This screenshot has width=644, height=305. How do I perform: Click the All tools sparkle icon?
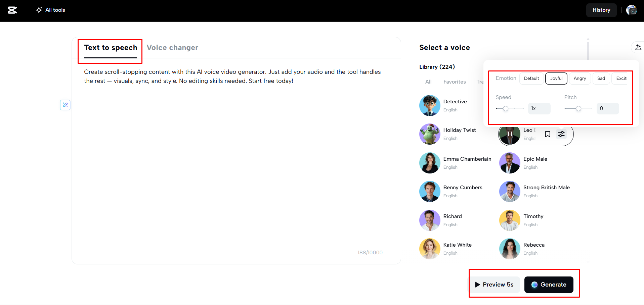(x=39, y=10)
